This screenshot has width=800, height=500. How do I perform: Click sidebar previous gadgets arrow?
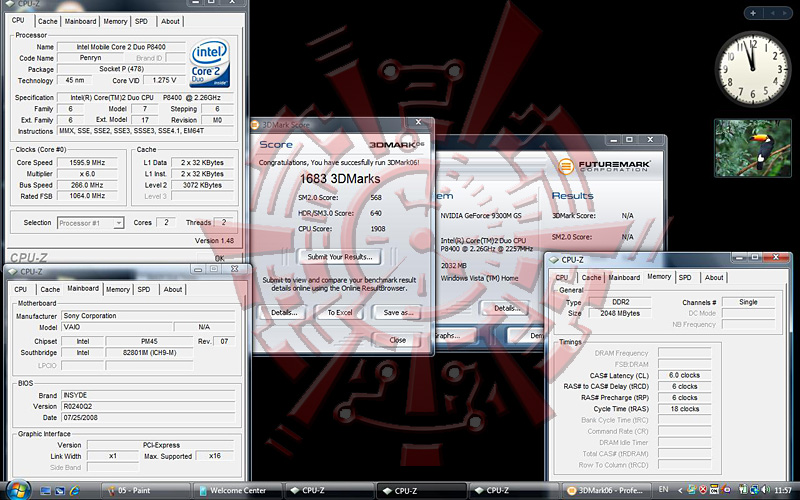[772, 13]
